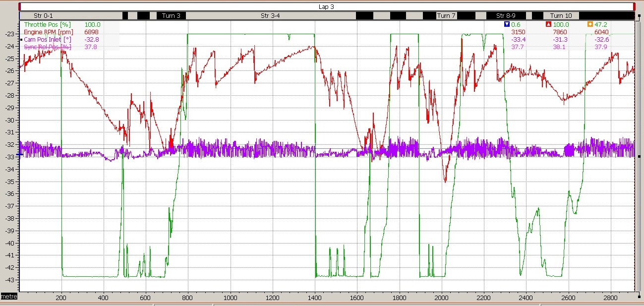Click the -33 vertical axis label
Viewport: 644px width, 306px height.
point(9,157)
